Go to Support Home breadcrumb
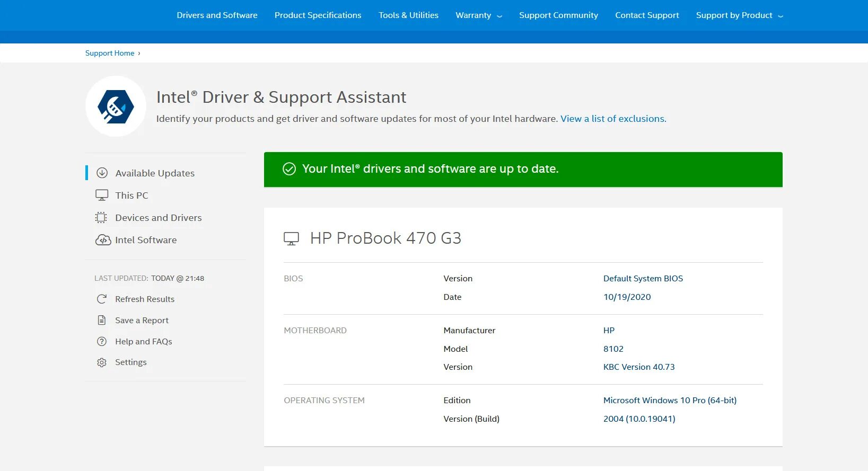Viewport: 868px width, 471px height. click(x=110, y=53)
